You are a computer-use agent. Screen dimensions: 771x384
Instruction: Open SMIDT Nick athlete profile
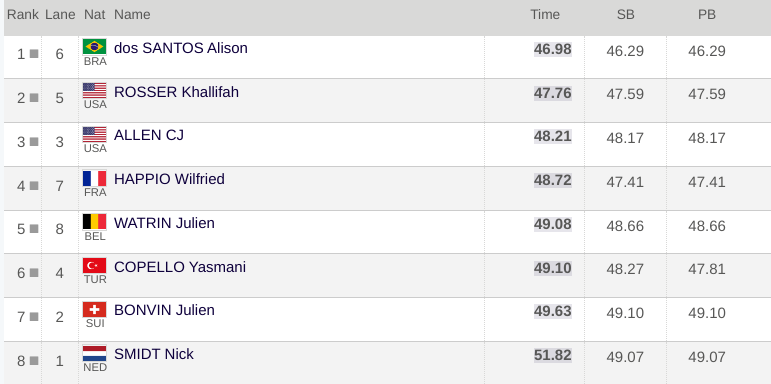pyautogui.click(x=153, y=354)
